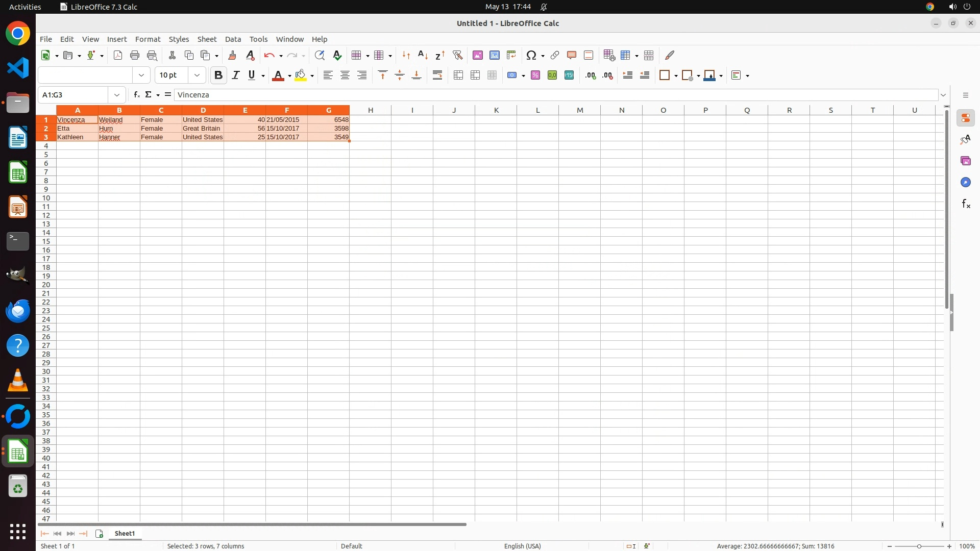This screenshot has width=980, height=551.
Task: Open the Data menu
Action: point(233,39)
